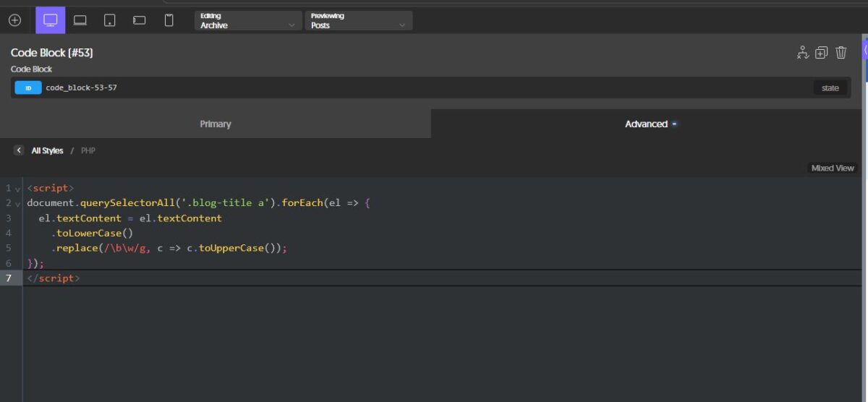The width and height of the screenshot is (868, 402).
Task: Duplicate the Code Block element
Action: point(821,52)
